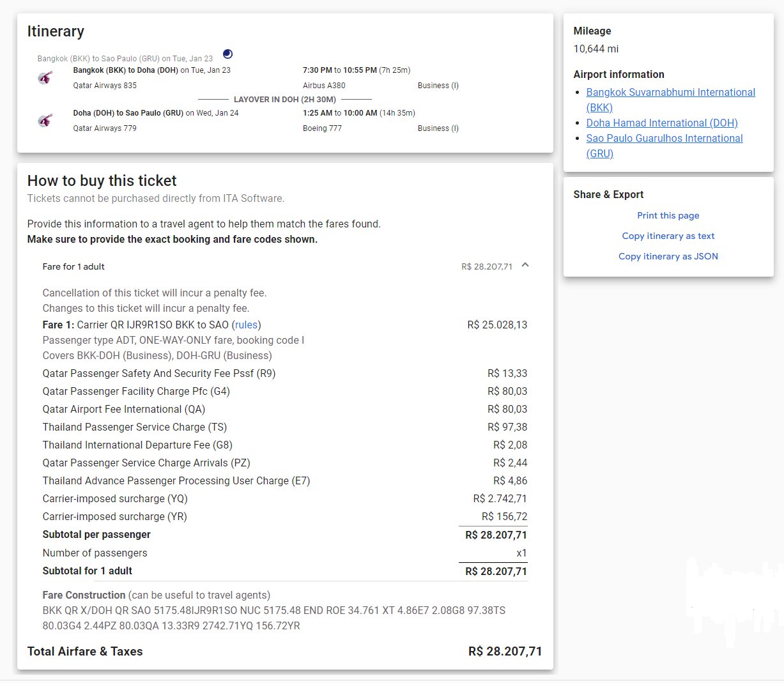The image size is (784, 683).
Task: Click the 'How to buy this ticket' heading
Action: pyautogui.click(x=102, y=181)
